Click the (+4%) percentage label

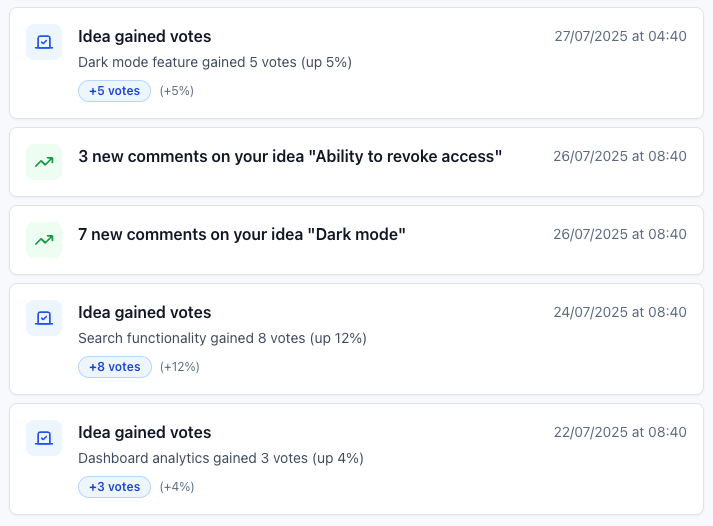pyautogui.click(x=176, y=487)
